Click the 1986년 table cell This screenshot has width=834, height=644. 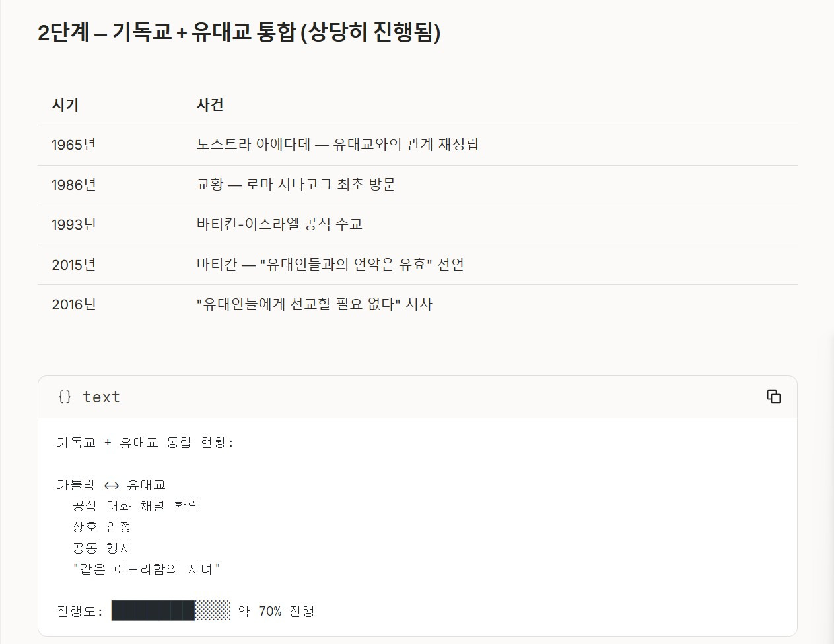pyautogui.click(x=74, y=185)
